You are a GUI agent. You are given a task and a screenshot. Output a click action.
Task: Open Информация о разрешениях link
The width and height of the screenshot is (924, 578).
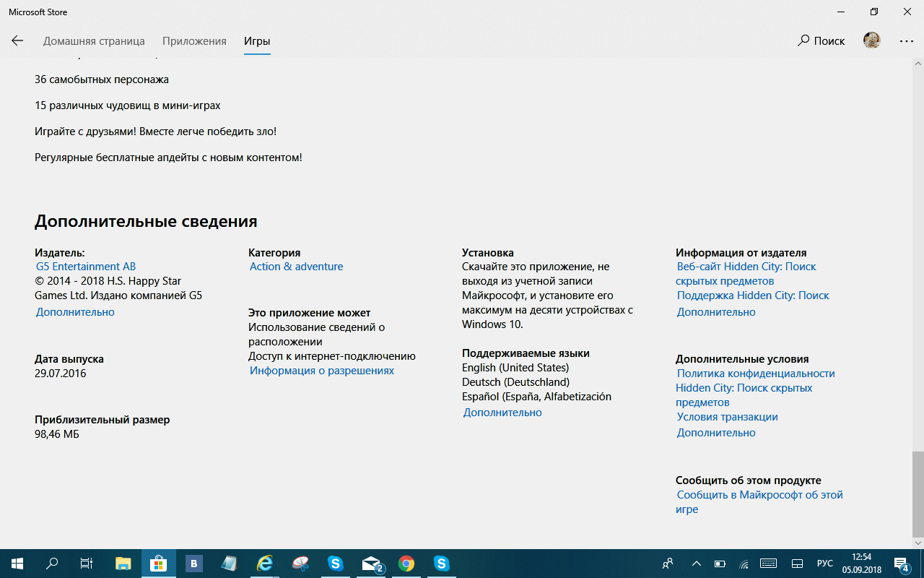[322, 371]
